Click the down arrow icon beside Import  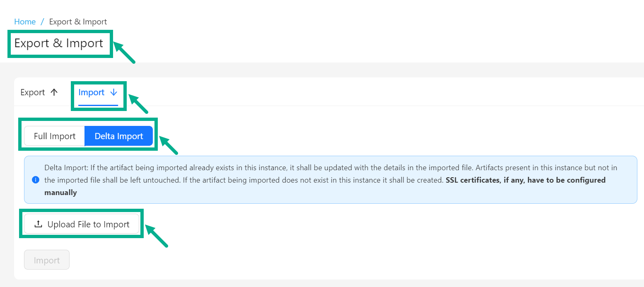(x=114, y=92)
